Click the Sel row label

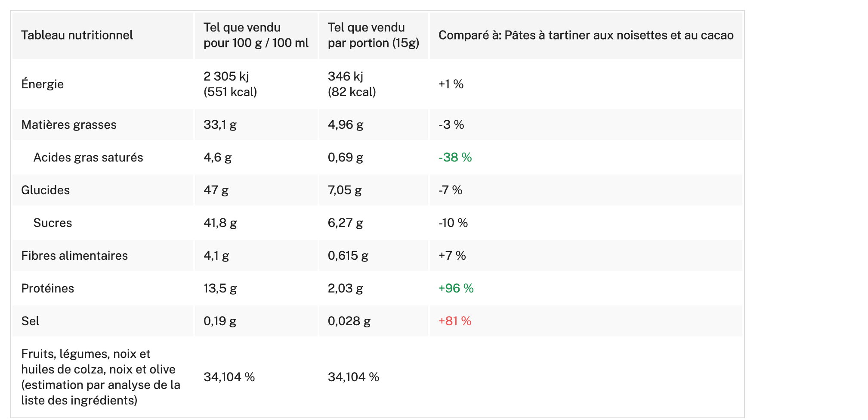pos(30,321)
